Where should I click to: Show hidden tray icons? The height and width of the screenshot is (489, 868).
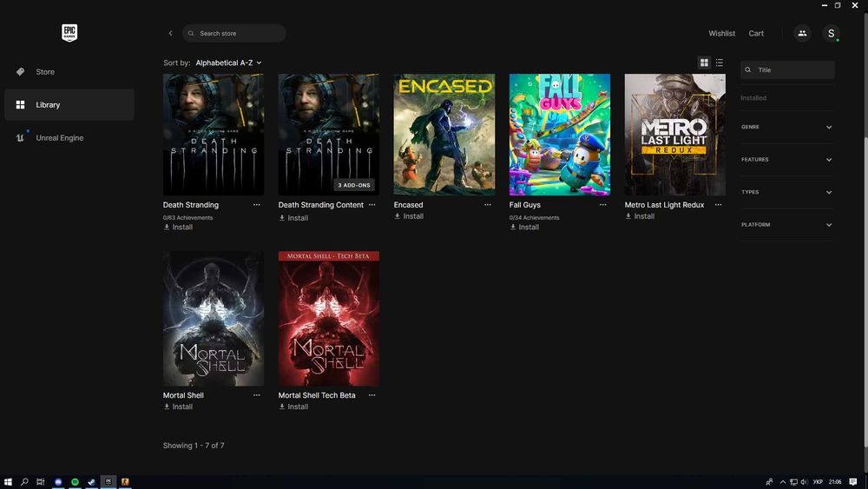coord(783,482)
